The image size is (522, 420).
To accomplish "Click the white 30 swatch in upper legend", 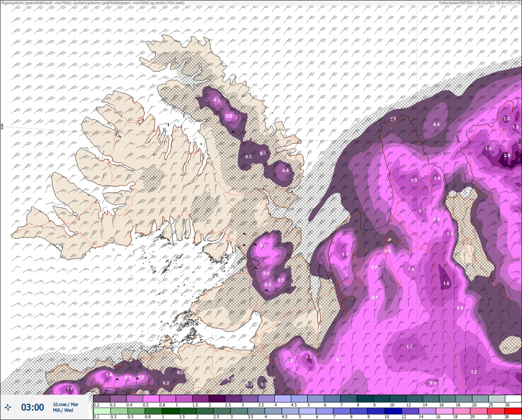I will coord(513,398).
